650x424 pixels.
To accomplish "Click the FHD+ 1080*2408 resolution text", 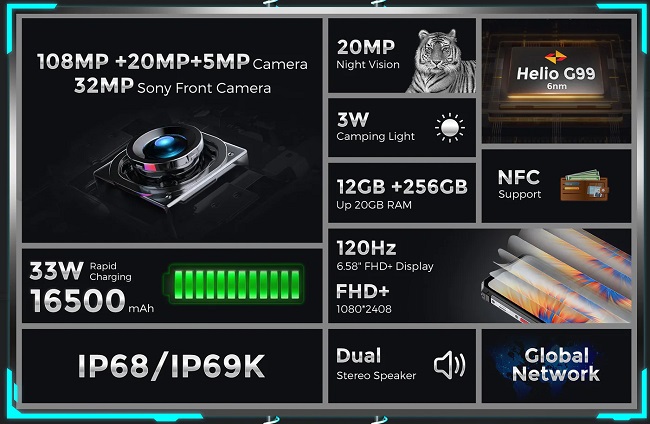I will coord(364,298).
